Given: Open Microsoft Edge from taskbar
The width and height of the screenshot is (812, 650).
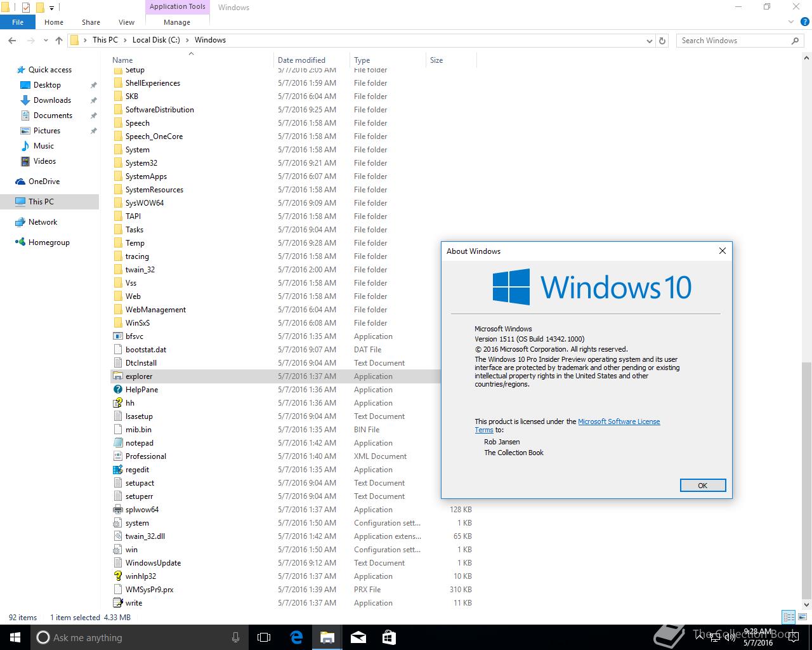Looking at the screenshot, I should pos(296,637).
